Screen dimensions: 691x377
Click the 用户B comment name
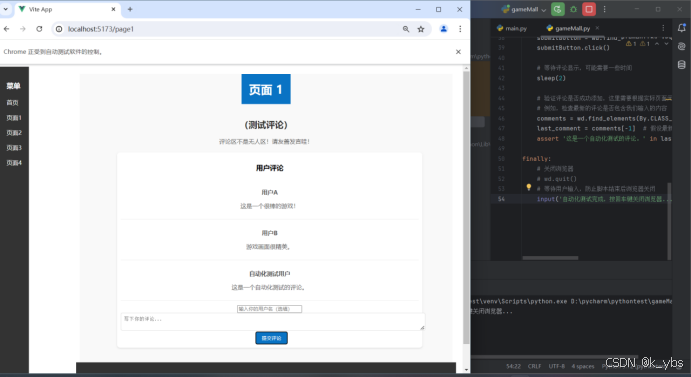pyautogui.click(x=269, y=233)
